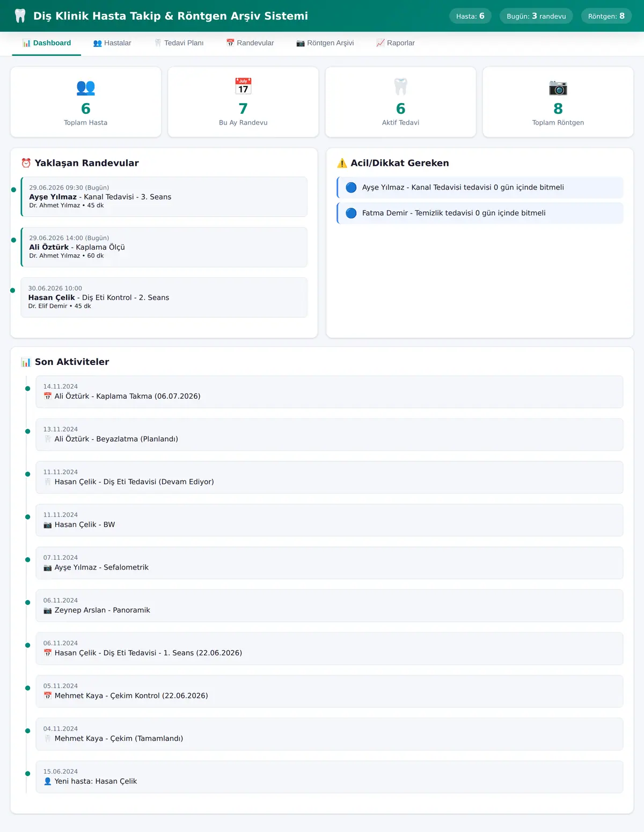Click the Röntgen: 8 header badge

pyautogui.click(x=606, y=16)
